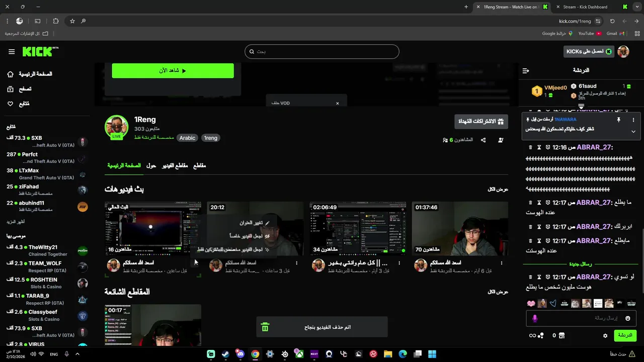Image resolution: width=644 pixels, height=362 pixels.
Task: Switch to the main page tab
Action: point(124,165)
